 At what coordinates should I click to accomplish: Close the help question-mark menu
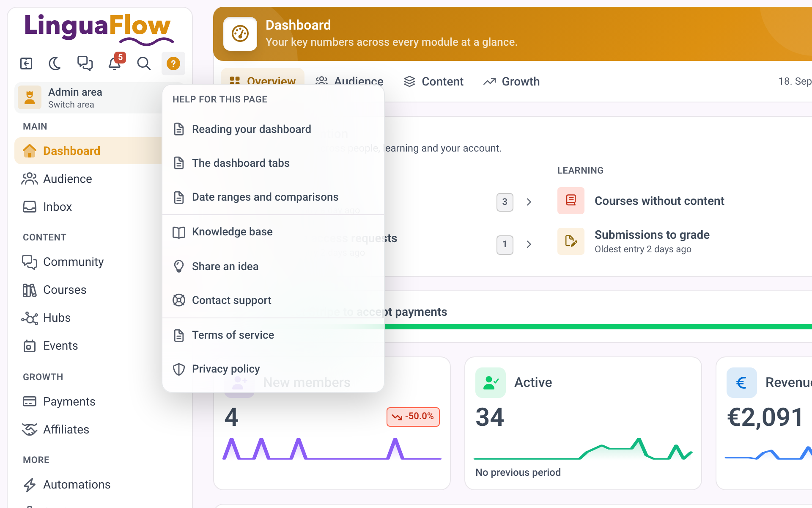point(173,63)
